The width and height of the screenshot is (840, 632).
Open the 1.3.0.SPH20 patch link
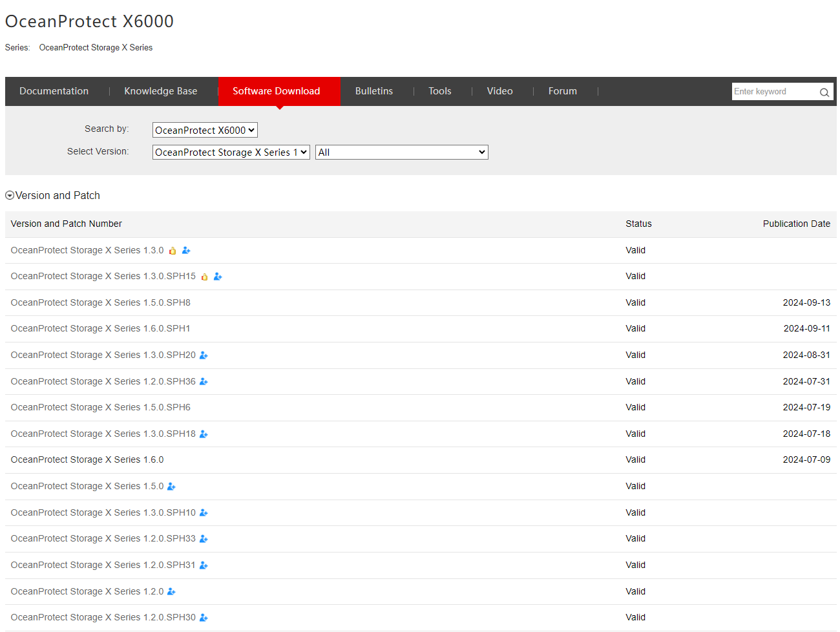tap(103, 355)
